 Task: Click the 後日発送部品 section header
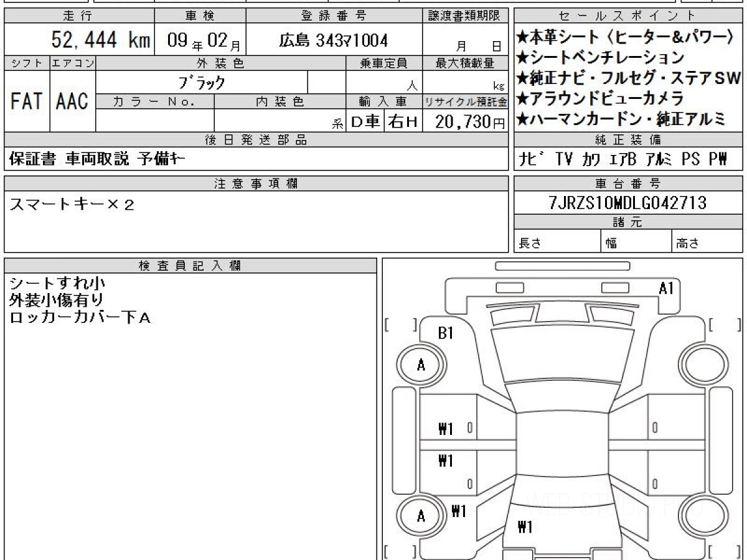(x=256, y=140)
